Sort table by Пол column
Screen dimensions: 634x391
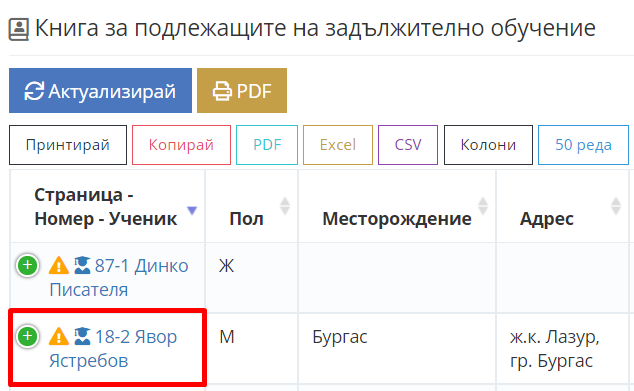pyautogui.click(x=251, y=207)
